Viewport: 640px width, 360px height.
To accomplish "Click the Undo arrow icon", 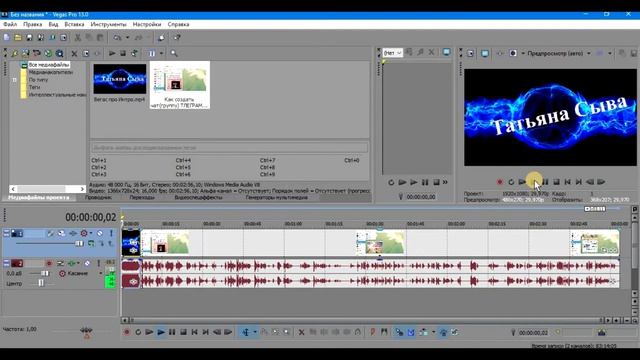I will click(118, 38).
